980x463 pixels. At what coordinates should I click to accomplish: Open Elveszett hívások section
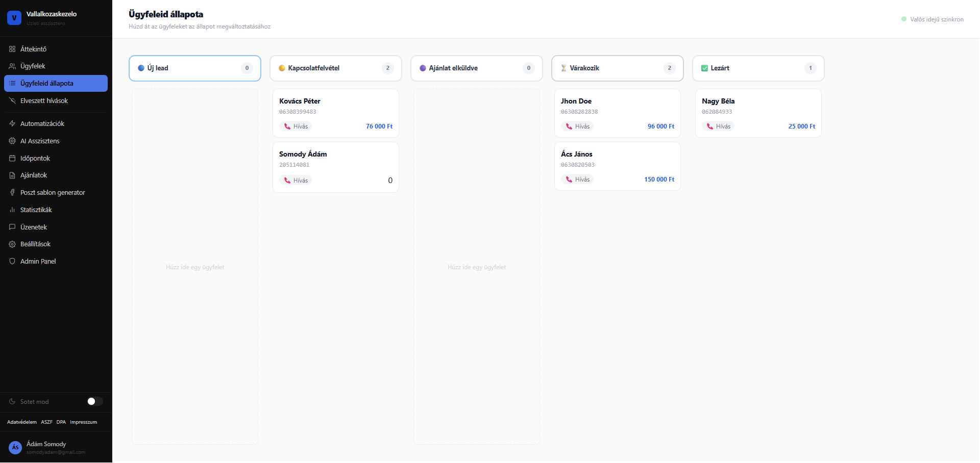(x=56, y=100)
